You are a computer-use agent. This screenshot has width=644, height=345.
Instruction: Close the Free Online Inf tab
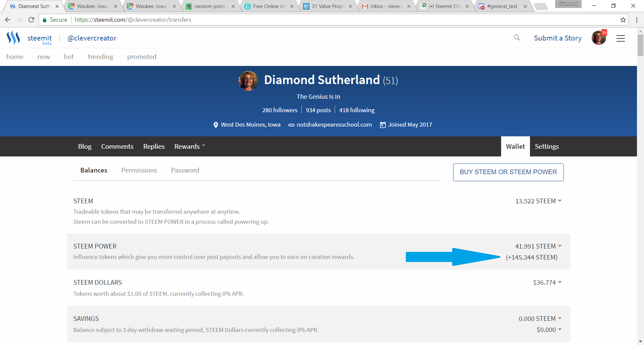(x=292, y=6)
